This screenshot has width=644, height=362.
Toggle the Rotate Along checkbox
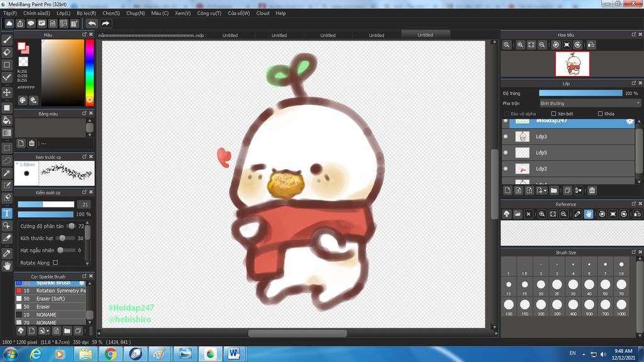[x=55, y=262]
